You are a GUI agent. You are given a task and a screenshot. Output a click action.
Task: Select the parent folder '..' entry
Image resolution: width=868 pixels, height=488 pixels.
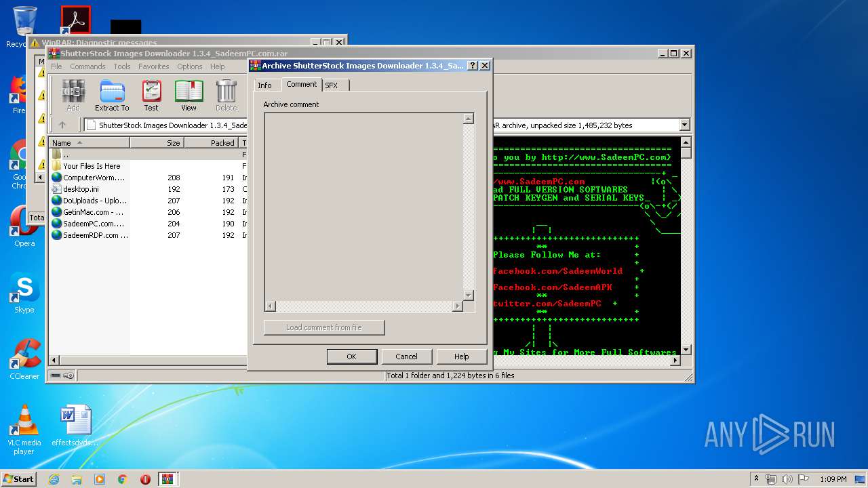click(61, 155)
